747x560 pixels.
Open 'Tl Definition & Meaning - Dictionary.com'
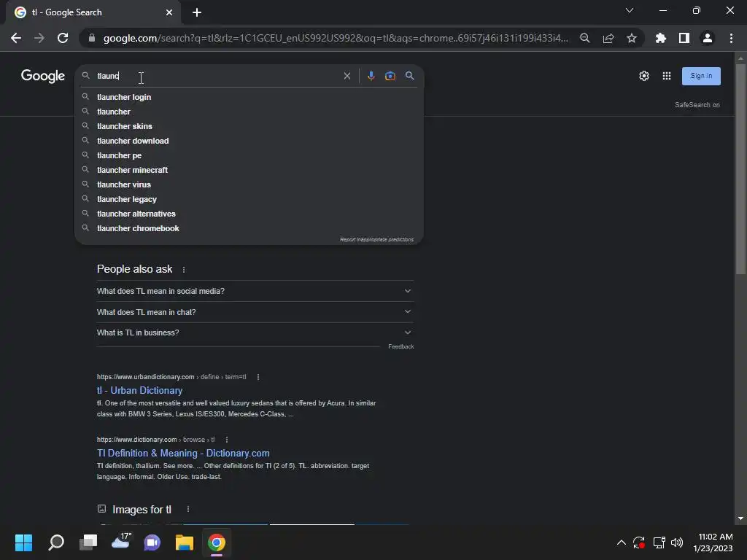pos(183,454)
